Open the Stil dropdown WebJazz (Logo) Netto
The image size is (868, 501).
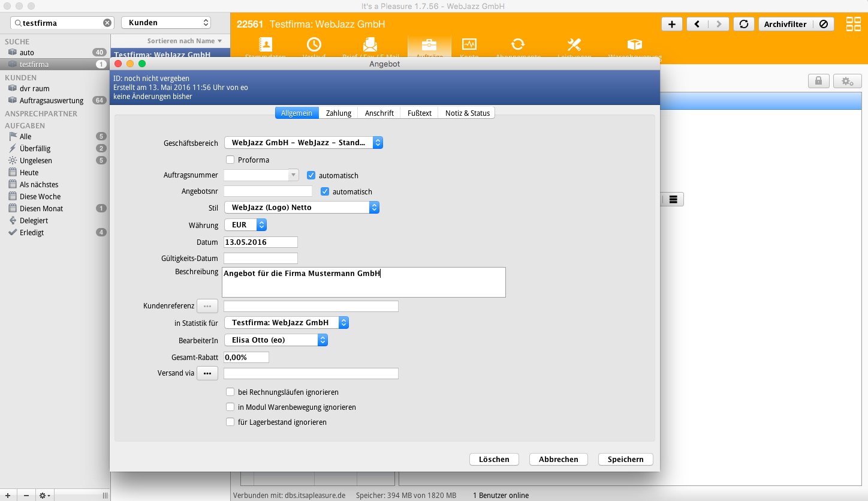pos(302,207)
